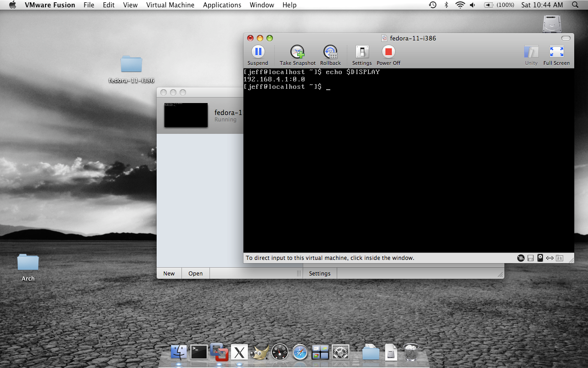Open the Virtual Machine menu
The height and width of the screenshot is (368, 588).
(170, 5)
